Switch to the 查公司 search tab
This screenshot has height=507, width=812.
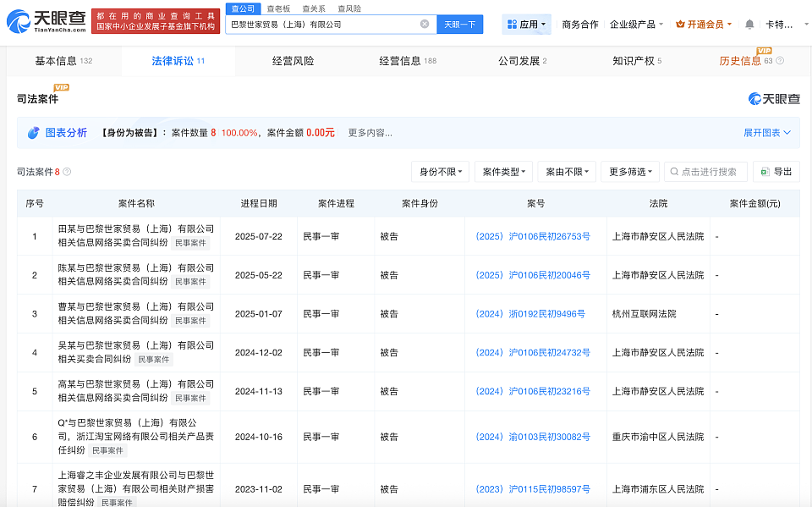click(243, 8)
